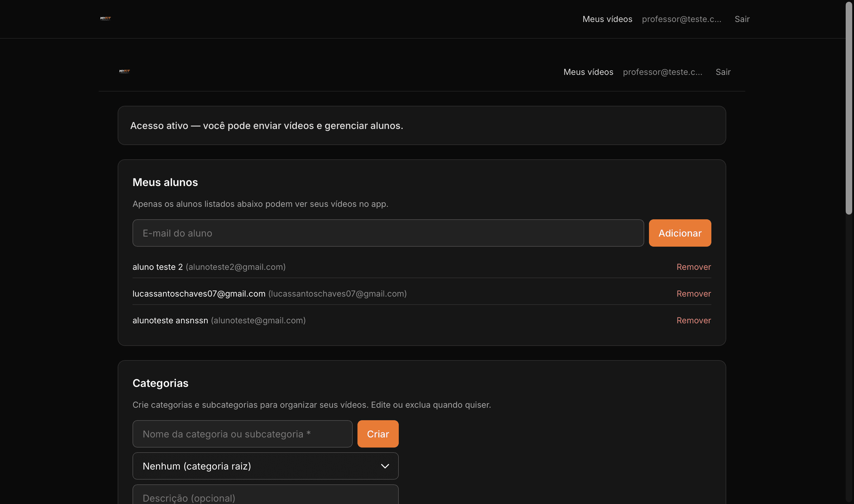Click Sair in the top navbar
Viewport: 854px width, 504px height.
[x=742, y=19]
